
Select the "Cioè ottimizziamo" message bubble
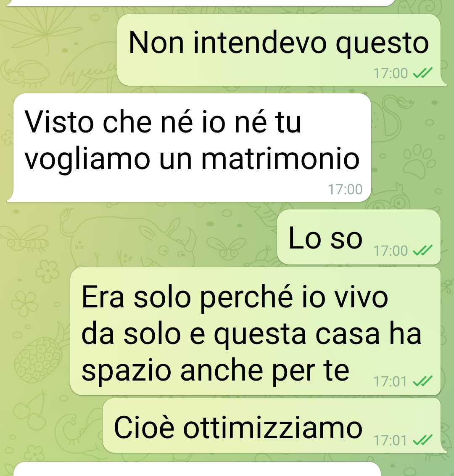point(272,425)
